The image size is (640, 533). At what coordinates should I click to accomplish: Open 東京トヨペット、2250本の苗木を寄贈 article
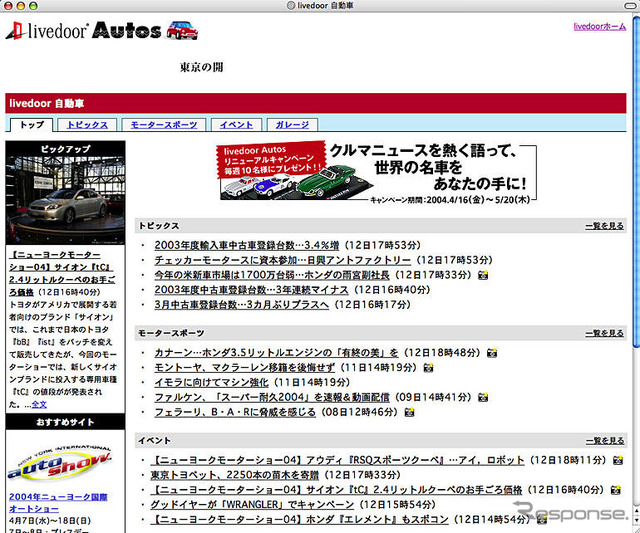pos(235,475)
